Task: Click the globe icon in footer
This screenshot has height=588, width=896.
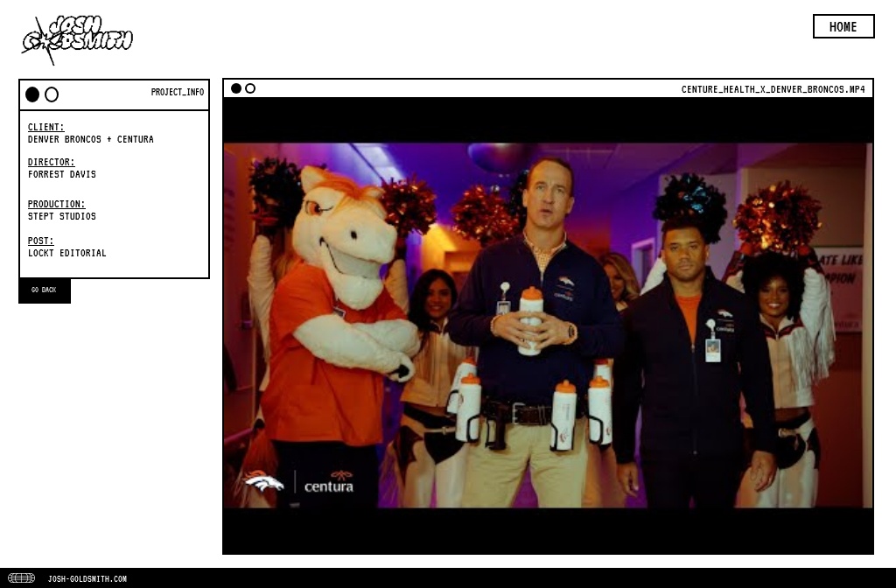Action: click(x=21, y=578)
